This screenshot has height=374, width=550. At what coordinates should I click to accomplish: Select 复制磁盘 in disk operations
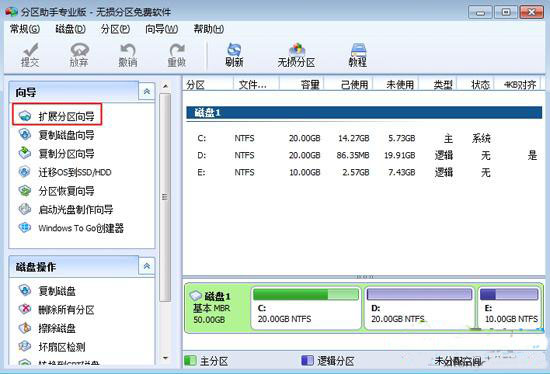(47, 291)
